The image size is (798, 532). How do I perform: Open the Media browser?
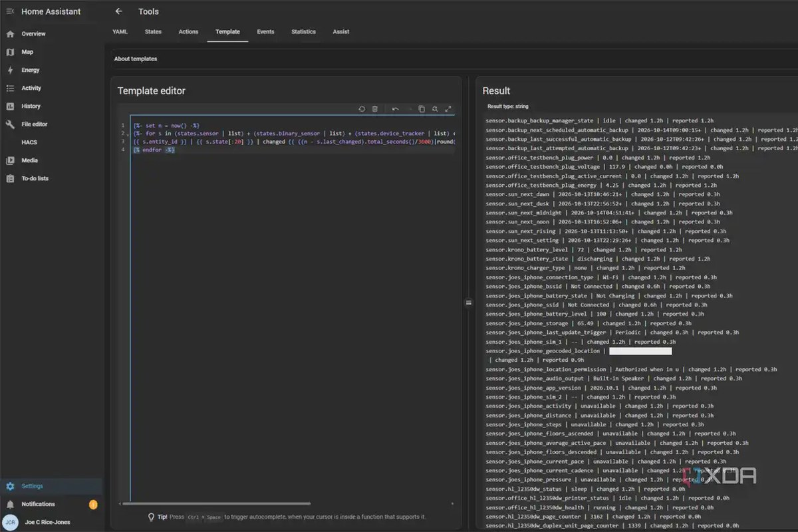tap(52, 160)
